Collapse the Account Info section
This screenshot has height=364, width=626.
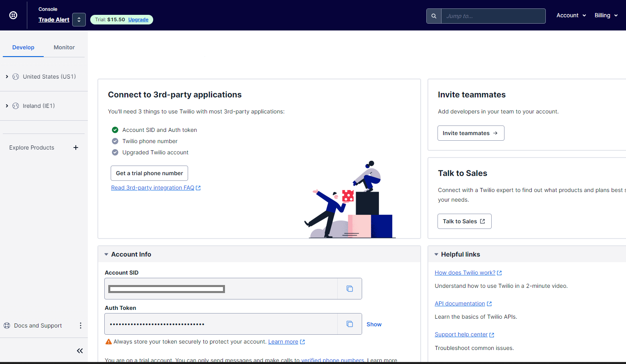click(x=106, y=255)
